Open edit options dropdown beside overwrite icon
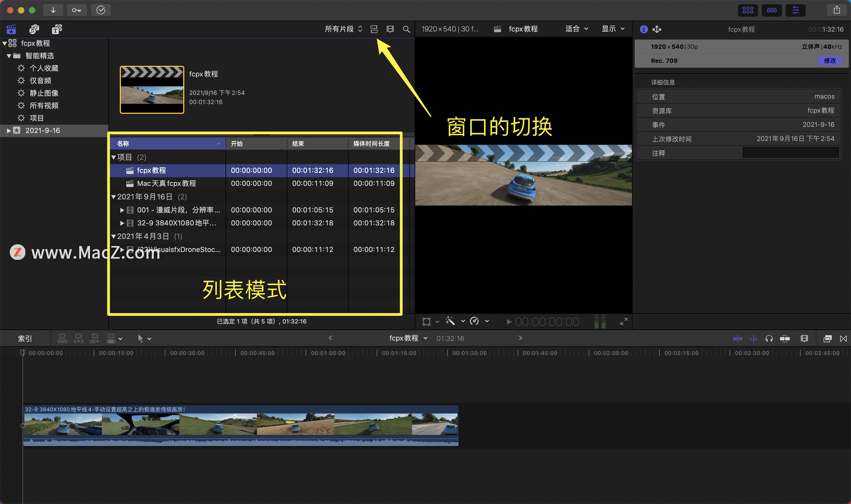This screenshot has width=851, height=504. 121,339
